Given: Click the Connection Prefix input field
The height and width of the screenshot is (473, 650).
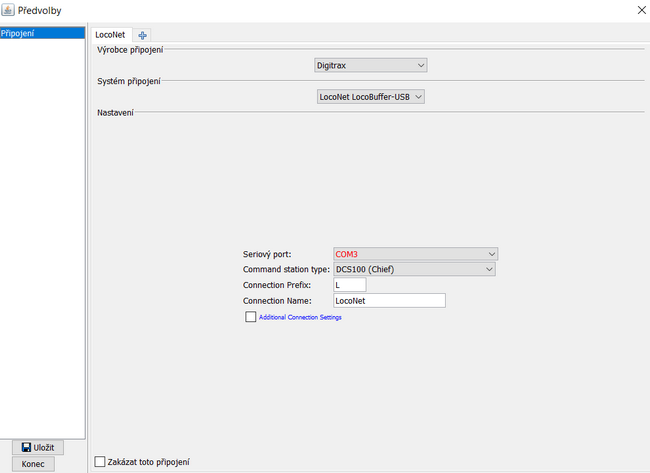Looking at the screenshot, I should (349, 285).
